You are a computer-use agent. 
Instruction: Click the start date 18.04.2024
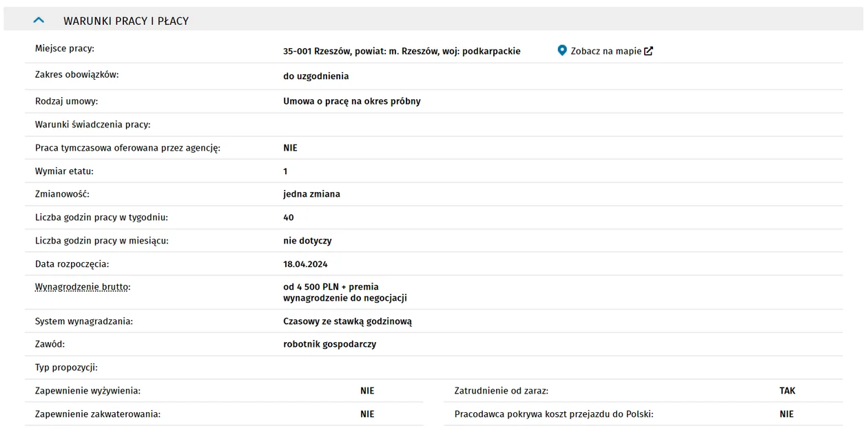[305, 264]
